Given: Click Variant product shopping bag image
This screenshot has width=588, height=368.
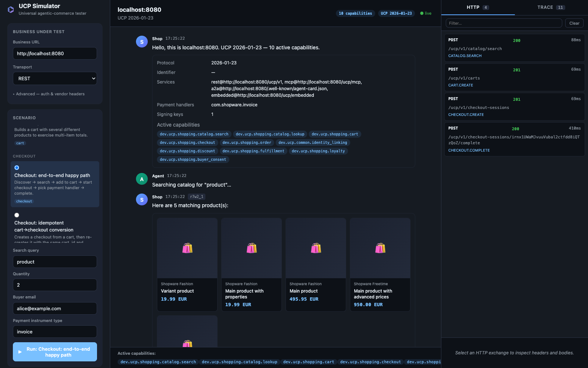Looking at the screenshot, I should pos(187,248).
